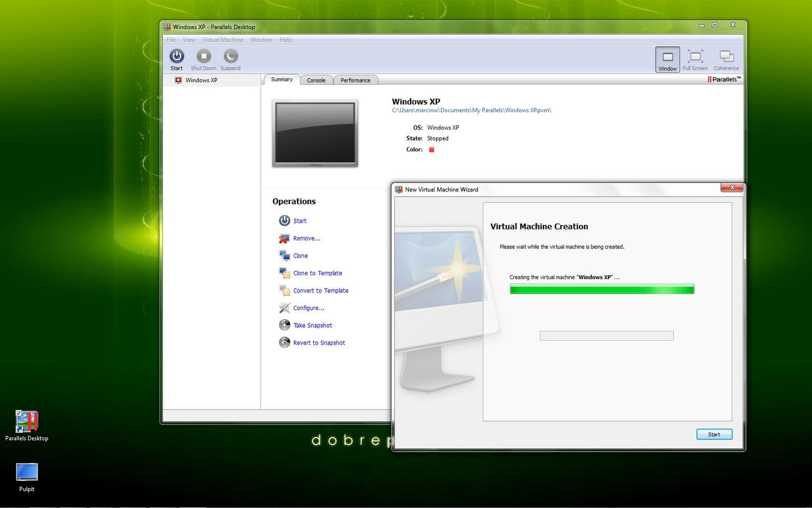Click the green creation progress bar
The image size is (812, 508).
602,289
